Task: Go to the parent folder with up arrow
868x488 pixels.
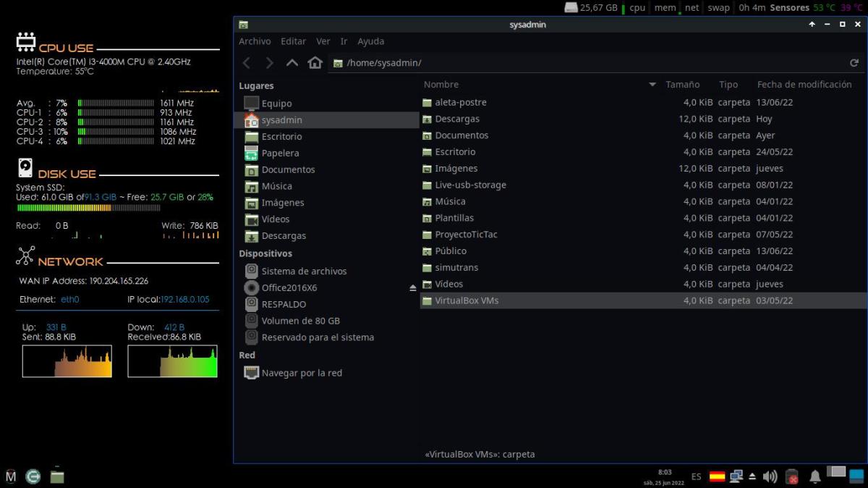Action: point(292,63)
